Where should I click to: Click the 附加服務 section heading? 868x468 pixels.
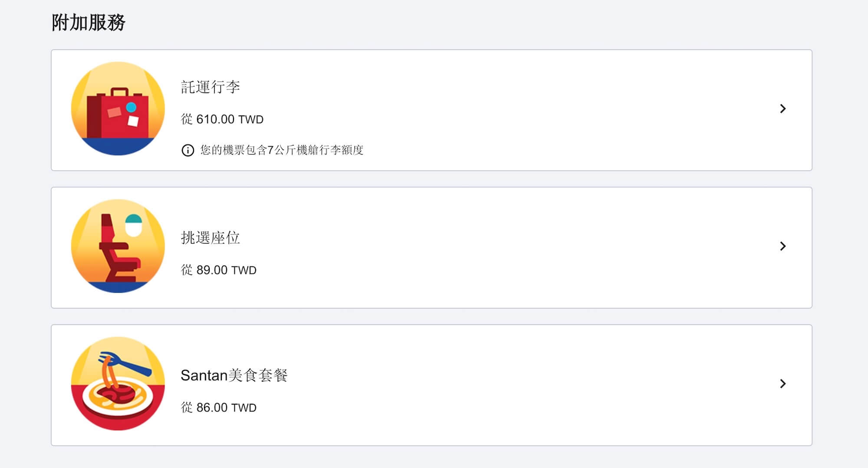tap(89, 23)
